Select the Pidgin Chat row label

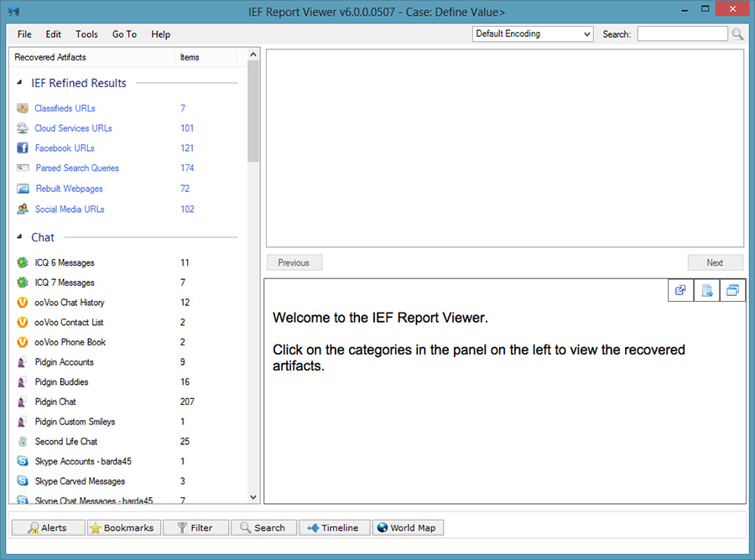(x=55, y=402)
